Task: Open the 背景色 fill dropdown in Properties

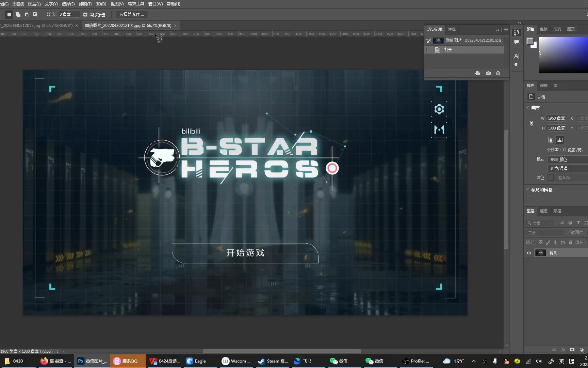Action: pyautogui.click(x=572, y=178)
